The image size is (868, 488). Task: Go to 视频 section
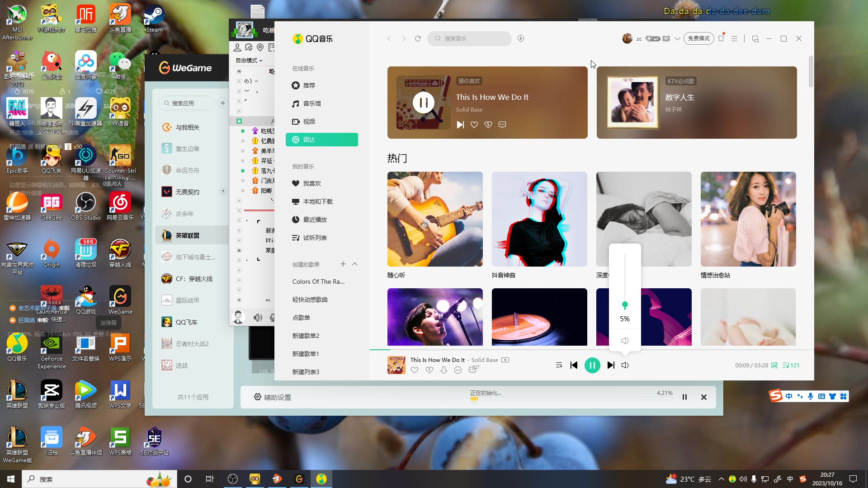point(321,122)
